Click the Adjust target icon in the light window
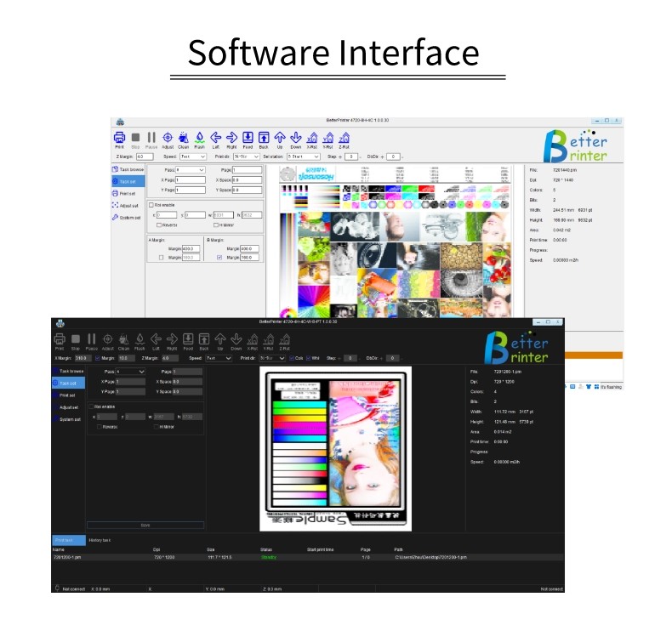Screen dimensions: 672x631 click(168, 138)
